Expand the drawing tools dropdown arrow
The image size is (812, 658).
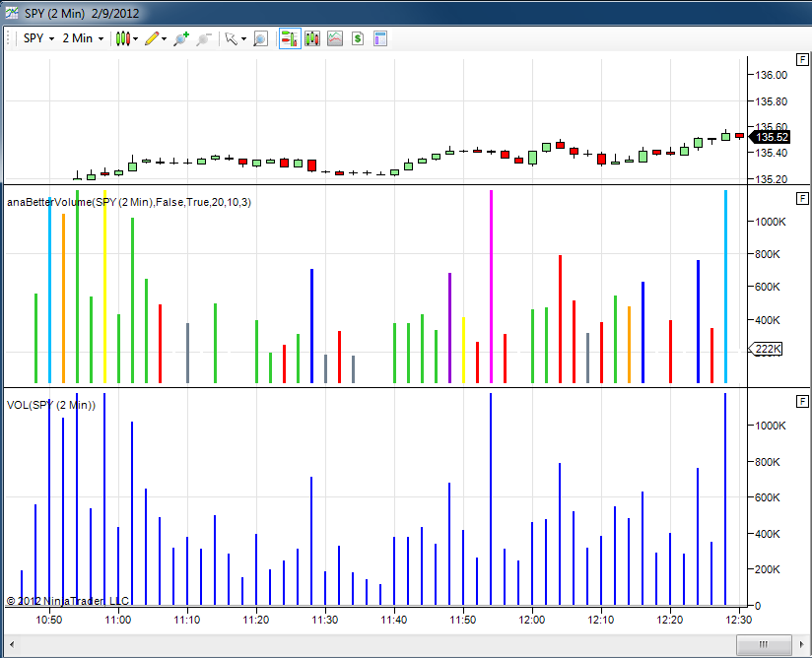pos(165,38)
